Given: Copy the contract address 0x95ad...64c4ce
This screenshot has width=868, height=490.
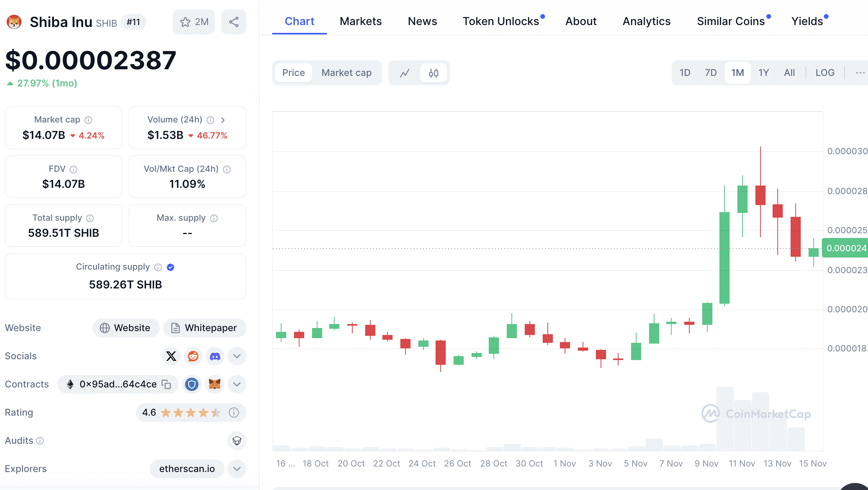Looking at the screenshot, I should [167, 384].
